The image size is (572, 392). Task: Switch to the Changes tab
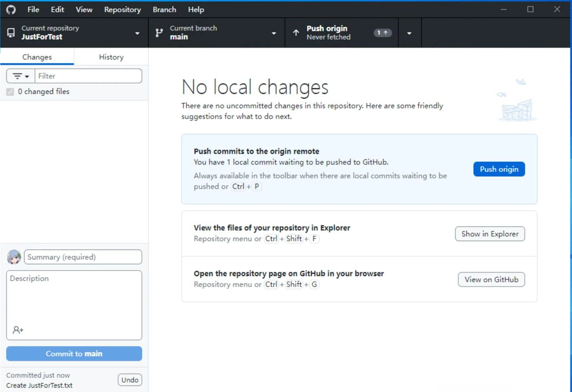[x=37, y=57]
